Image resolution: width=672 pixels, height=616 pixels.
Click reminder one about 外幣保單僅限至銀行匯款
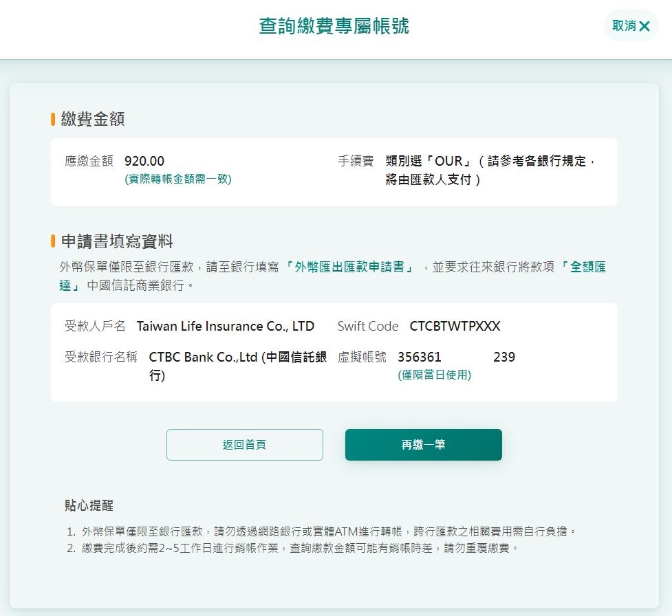[321, 531]
